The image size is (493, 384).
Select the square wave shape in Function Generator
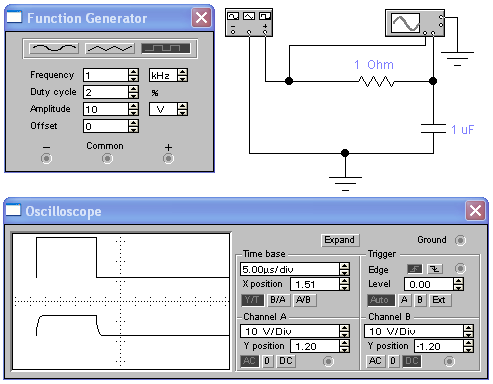coord(166,49)
